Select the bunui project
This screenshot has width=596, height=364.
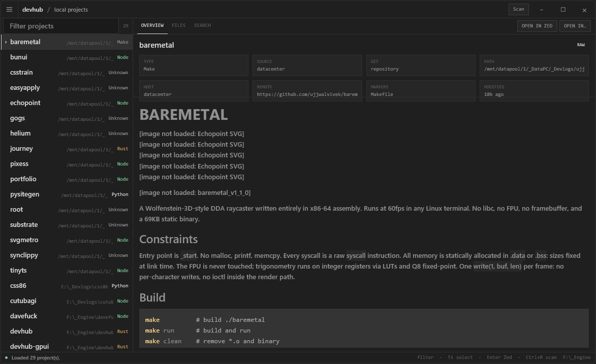67,57
